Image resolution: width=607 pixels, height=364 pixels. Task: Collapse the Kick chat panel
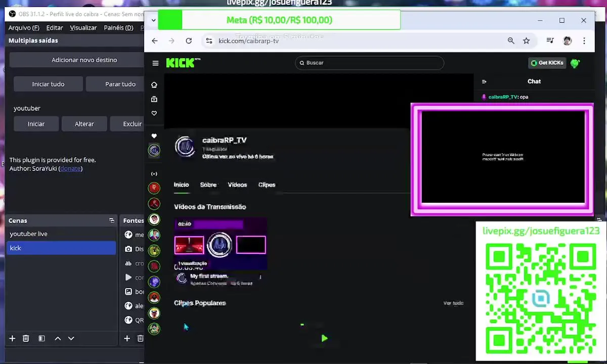point(484,81)
